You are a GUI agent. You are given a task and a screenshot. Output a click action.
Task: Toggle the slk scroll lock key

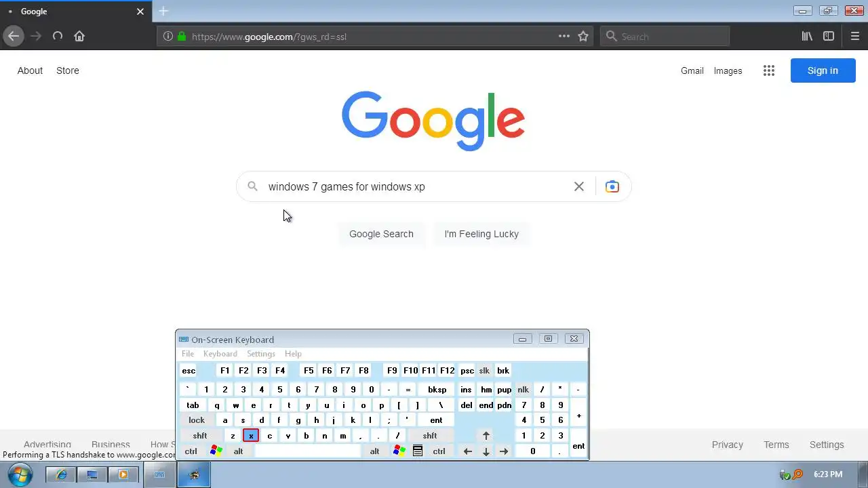click(484, 371)
